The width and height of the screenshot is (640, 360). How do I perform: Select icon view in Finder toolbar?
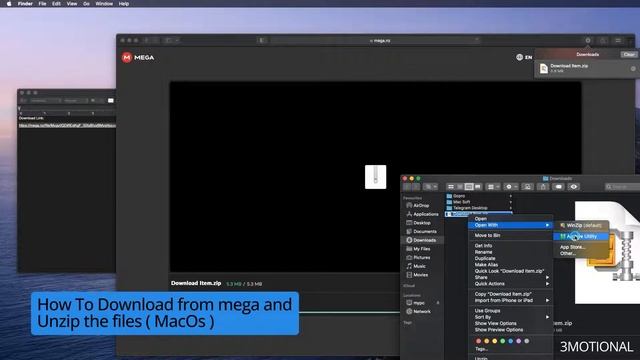pyautogui.click(x=451, y=187)
